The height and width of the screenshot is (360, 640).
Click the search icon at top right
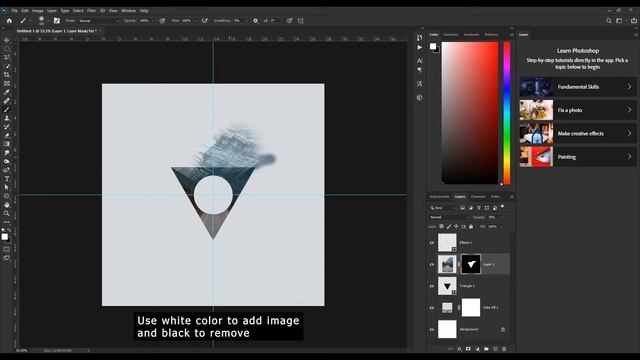pyautogui.click(x=609, y=20)
